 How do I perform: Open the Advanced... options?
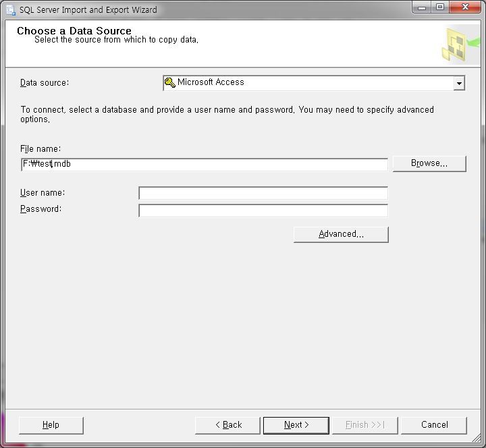pyautogui.click(x=341, y=234)
